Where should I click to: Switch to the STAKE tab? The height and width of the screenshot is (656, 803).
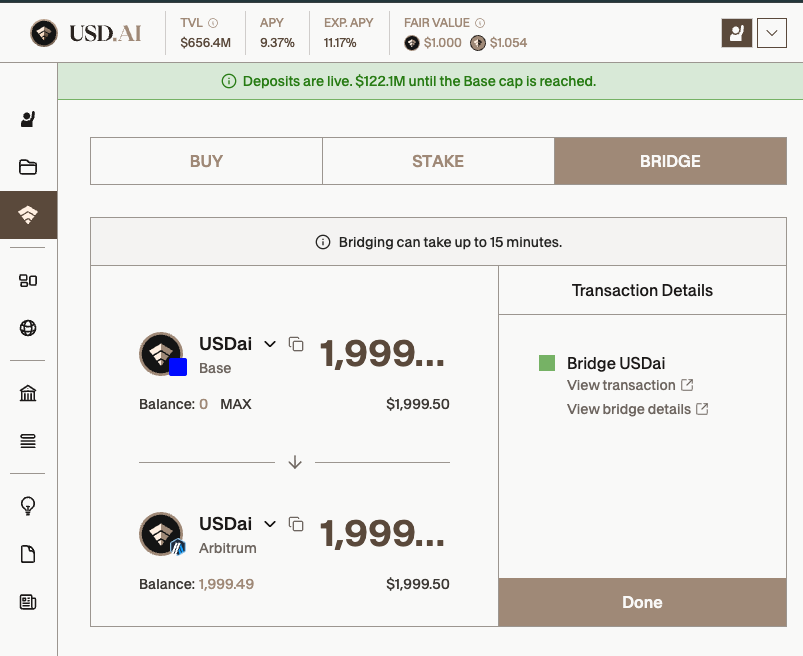click(438, 161)
